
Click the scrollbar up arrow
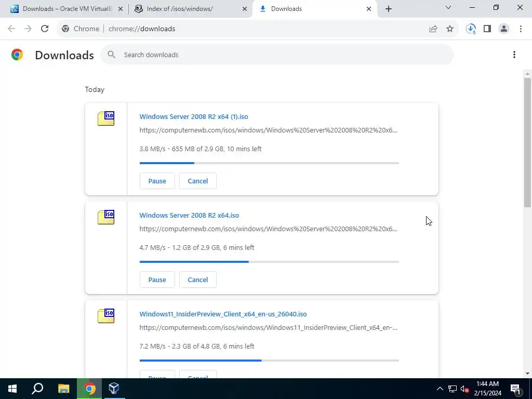[x=528, y=74]
